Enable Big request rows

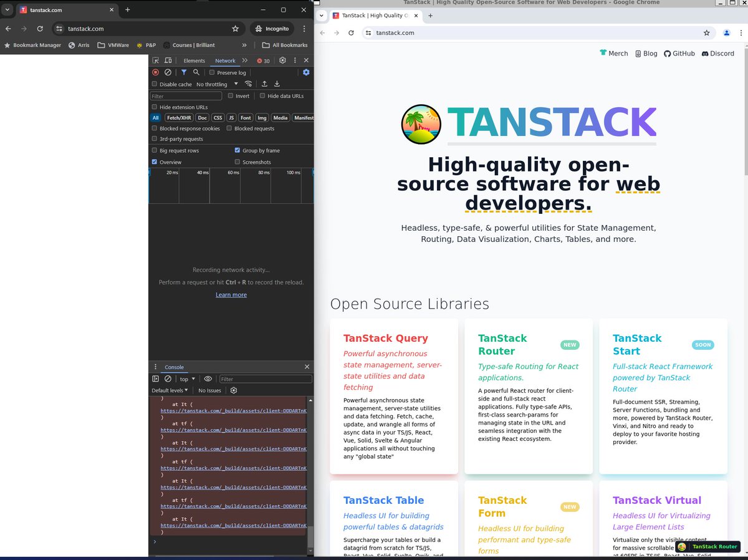click(155, 150)
